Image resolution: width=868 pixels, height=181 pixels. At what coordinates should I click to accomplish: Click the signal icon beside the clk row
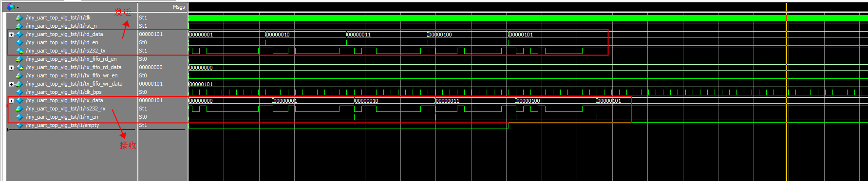(x=19, y=18)
